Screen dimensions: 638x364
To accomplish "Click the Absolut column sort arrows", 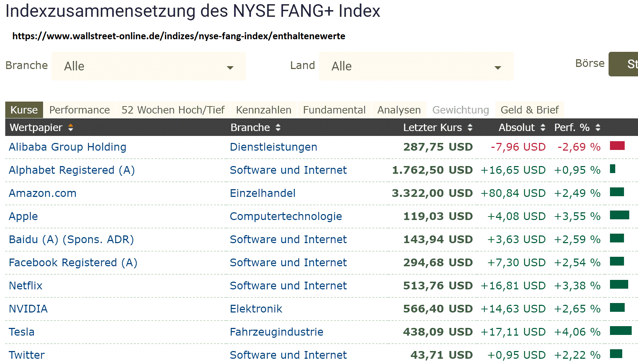I will coord(543,128).
